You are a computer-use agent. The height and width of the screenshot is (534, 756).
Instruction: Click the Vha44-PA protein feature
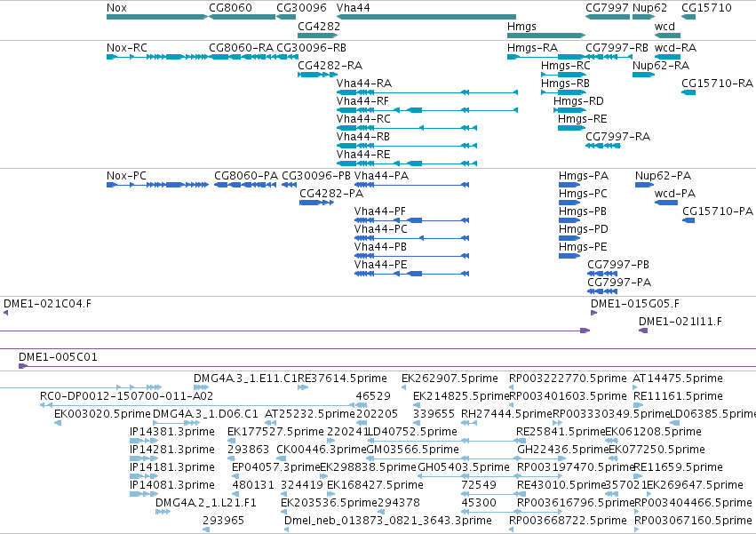[x=411, y=185]
